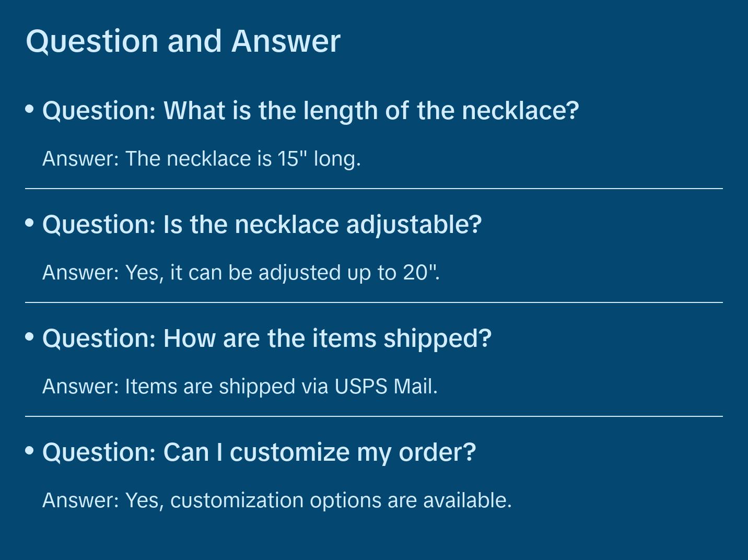The height and width of the screenshot is (560, 748).
Task: Click bullet beside necklace length question
Action: [x=30, y=109]
